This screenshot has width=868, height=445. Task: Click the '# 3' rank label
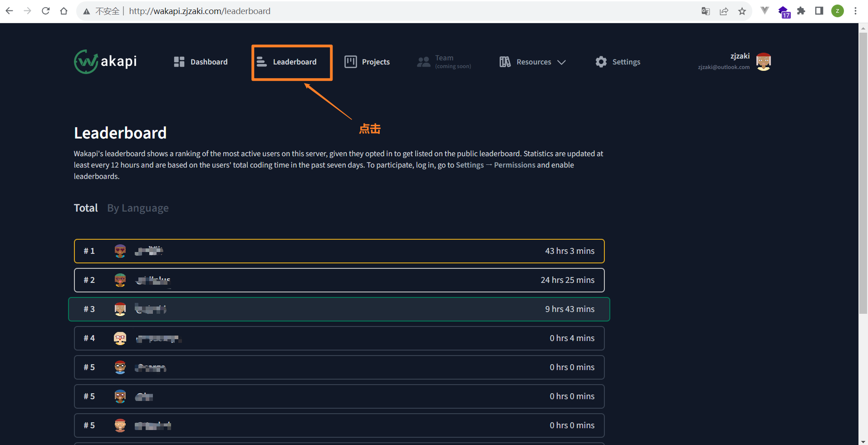tap(89, 309)
